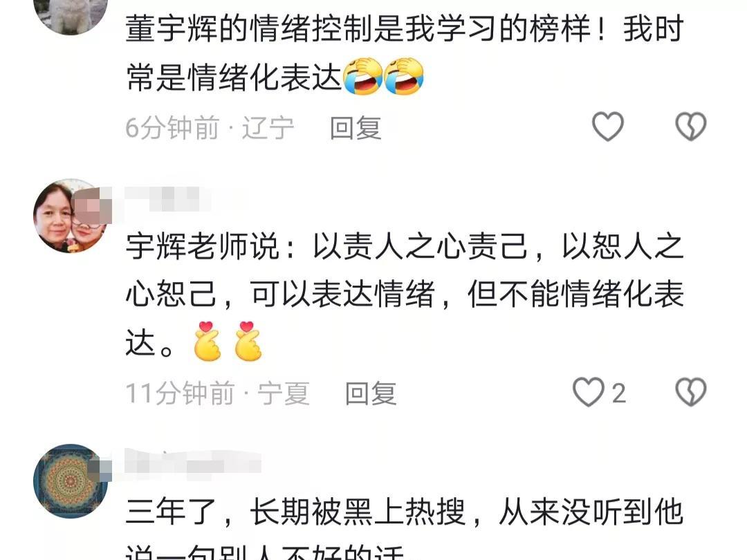
Task: Tap the 11分钟前 · 宁夏 timestamp
Action: (217, 393)
